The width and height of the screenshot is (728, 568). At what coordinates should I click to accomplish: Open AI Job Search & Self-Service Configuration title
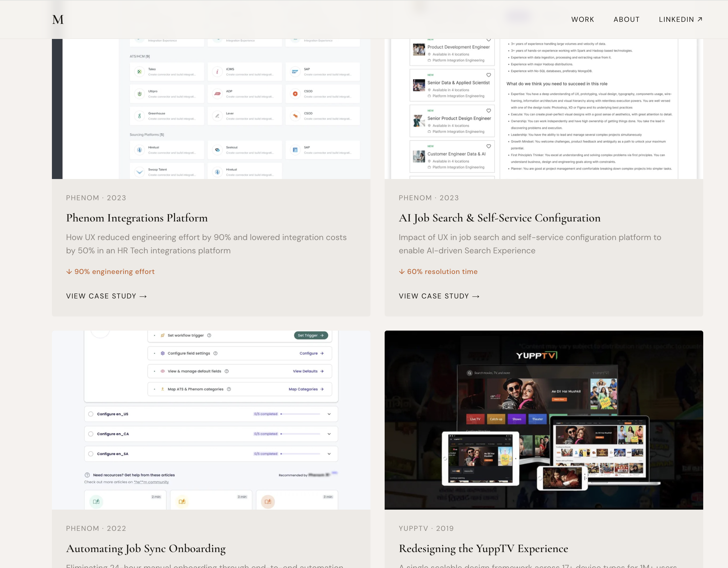(x=499, y=218)
